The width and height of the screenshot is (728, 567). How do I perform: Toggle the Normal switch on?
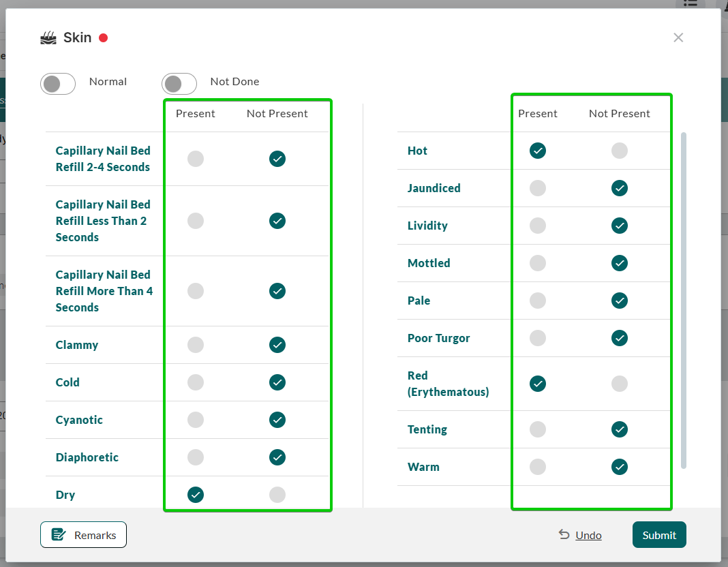58,84
